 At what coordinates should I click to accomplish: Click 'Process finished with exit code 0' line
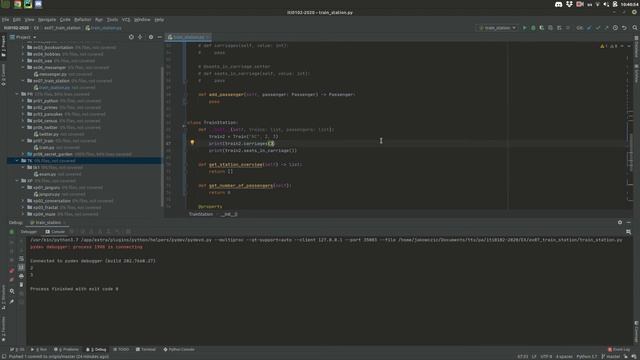[74, 289]
